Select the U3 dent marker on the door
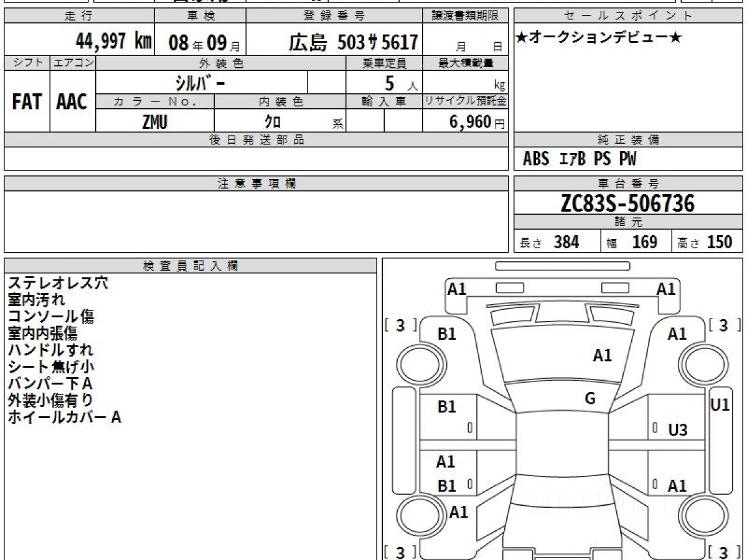 (x=677, y=429)
